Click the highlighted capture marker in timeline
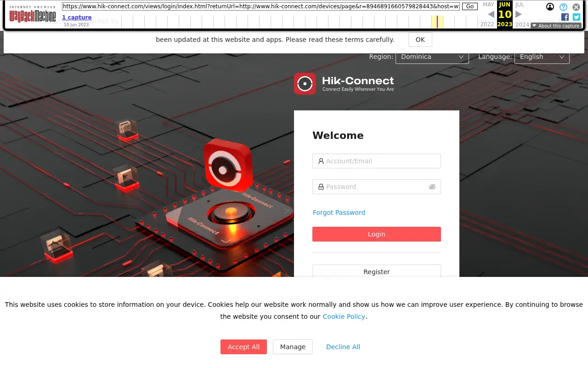The height and width of the screenshot is (368, 588). [437, 22]
